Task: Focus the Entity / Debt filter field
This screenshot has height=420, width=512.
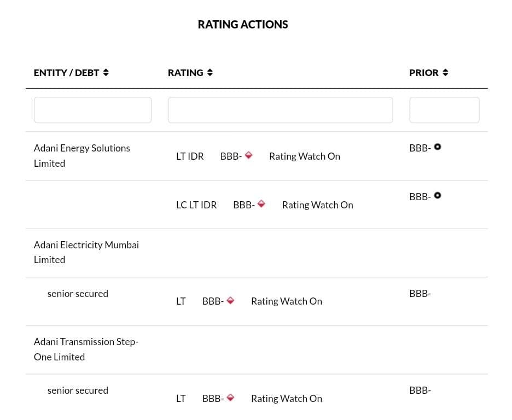Action: coord(93,110)
